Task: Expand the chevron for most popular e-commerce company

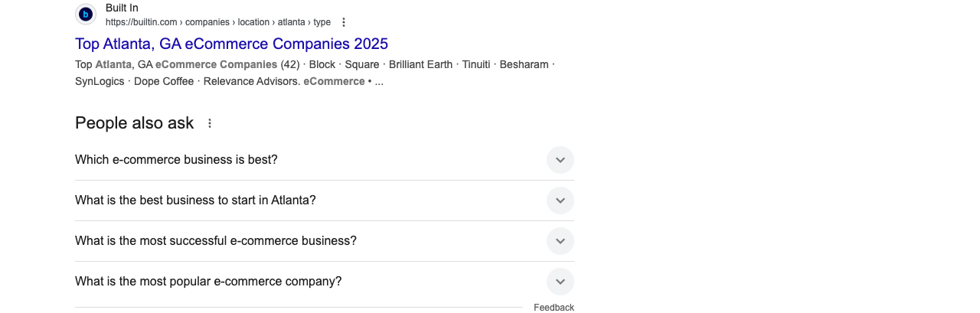Action: [x=560, y=282]
